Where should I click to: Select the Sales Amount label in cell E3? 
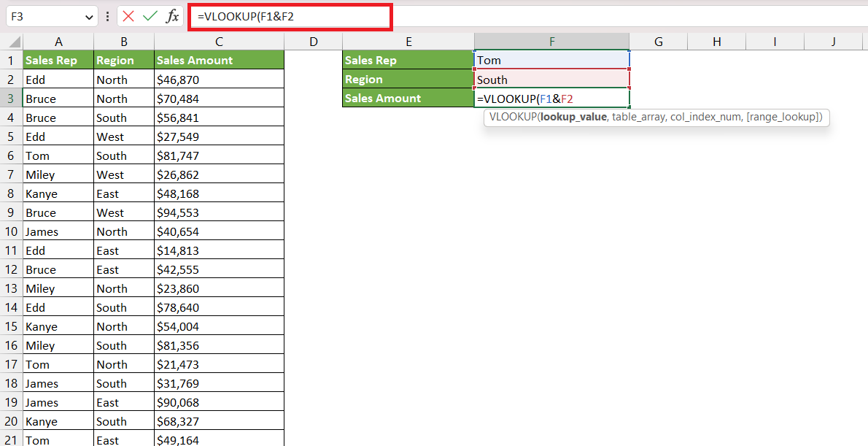click(408, 98)
